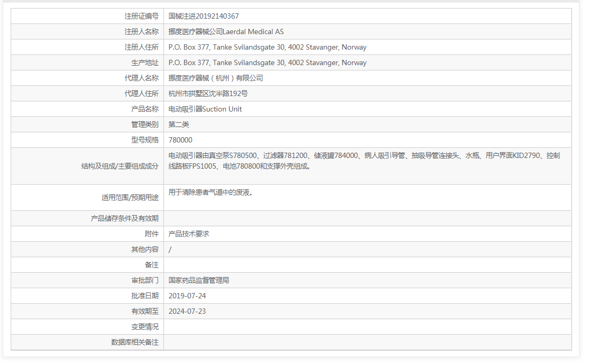Click the 生产地址 address value
The height and width of the screenshot is (364, 595).
click(267, 62)
